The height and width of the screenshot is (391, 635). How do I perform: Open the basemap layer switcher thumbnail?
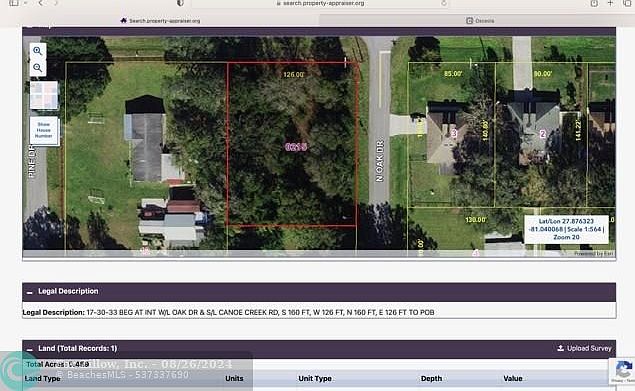[x=44, y=95]
